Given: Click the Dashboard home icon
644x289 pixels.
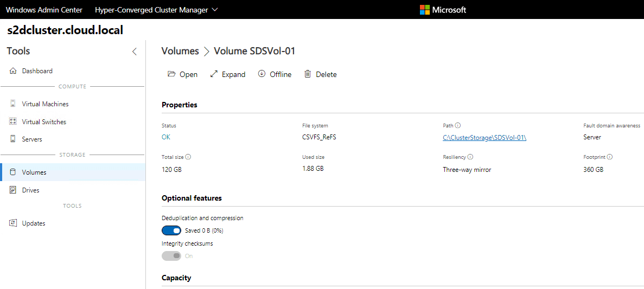Looking at the screenshot, I should pyautogui.click(x=13, y=71).
